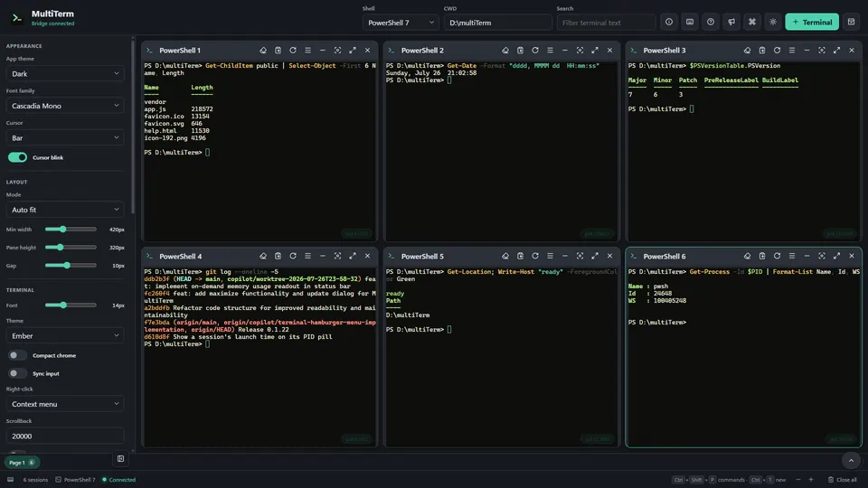The height and width of the screenshot is (488, 868).
Task: Focus PowerShell 6 with the target icon
Action: (822, 256)
